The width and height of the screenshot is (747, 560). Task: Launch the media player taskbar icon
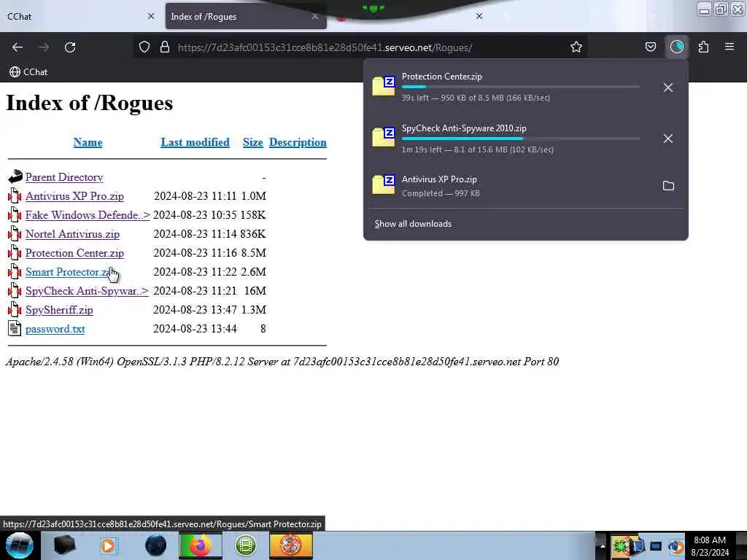pos(108,545)
